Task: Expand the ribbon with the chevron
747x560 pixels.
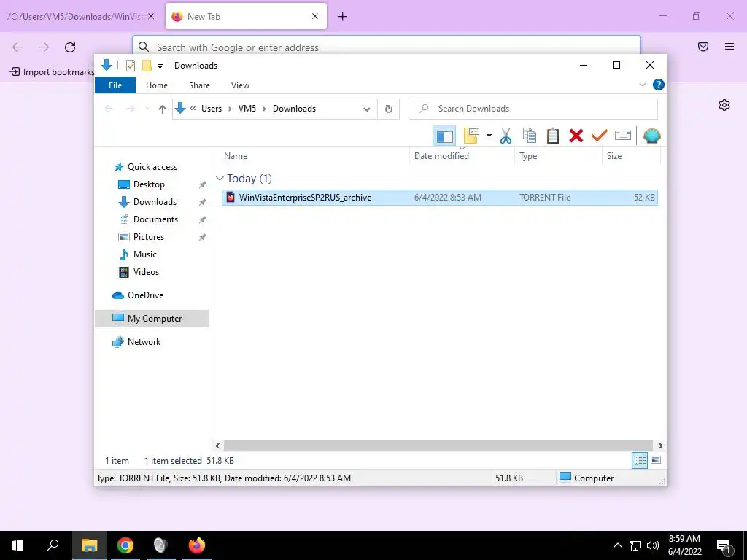Action: 642,85
